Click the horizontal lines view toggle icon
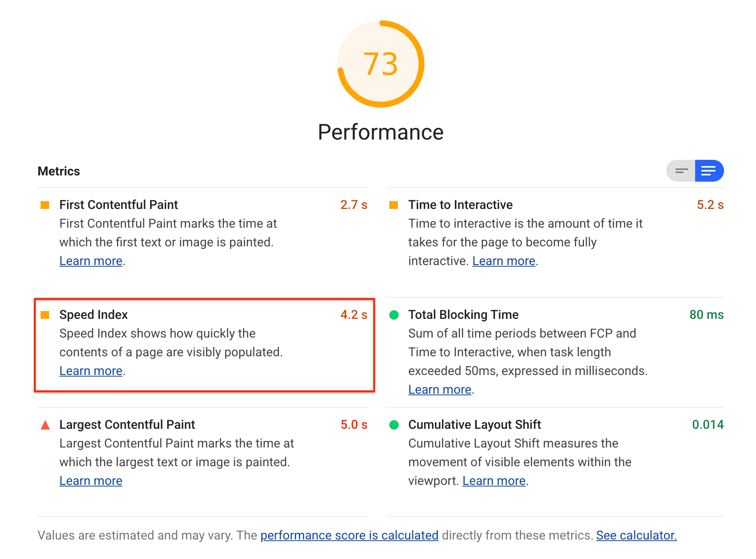Screen dimensions: 756x559 (680, 171)
